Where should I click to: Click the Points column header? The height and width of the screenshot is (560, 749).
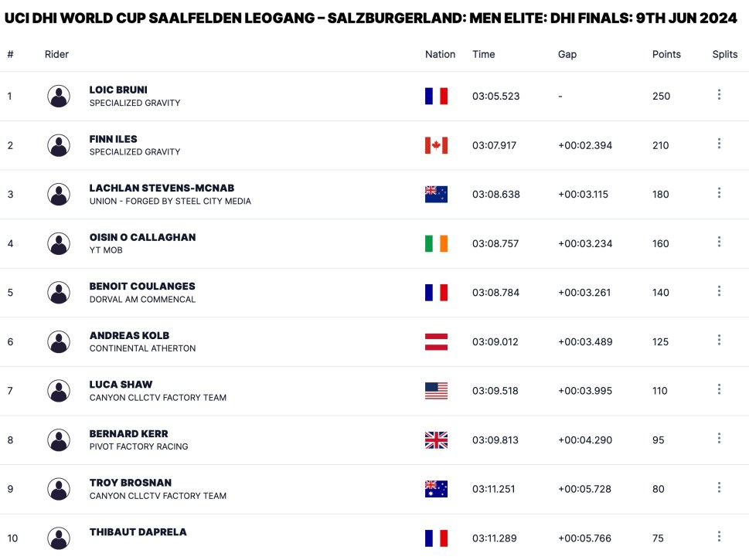[x=666, y=54]
